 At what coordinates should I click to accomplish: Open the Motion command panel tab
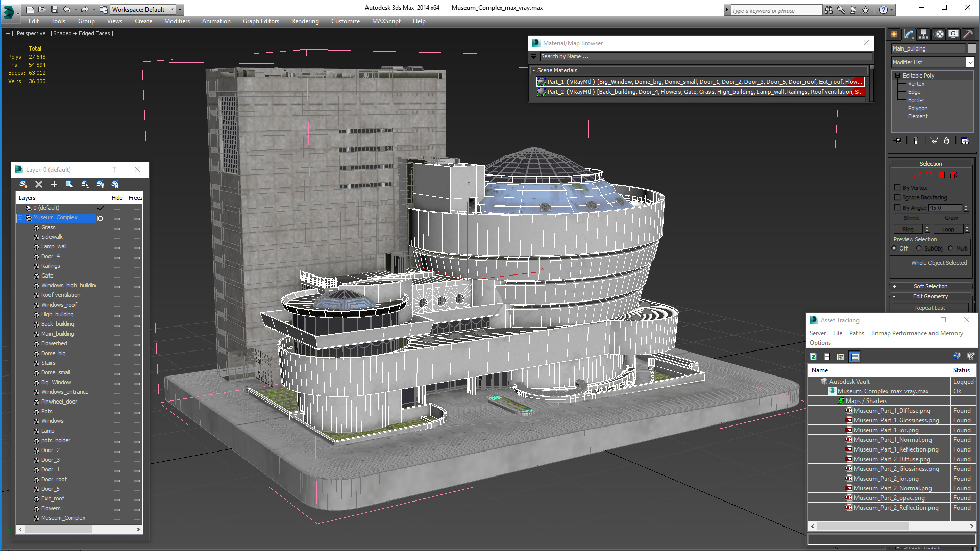[x=939, y=34]
